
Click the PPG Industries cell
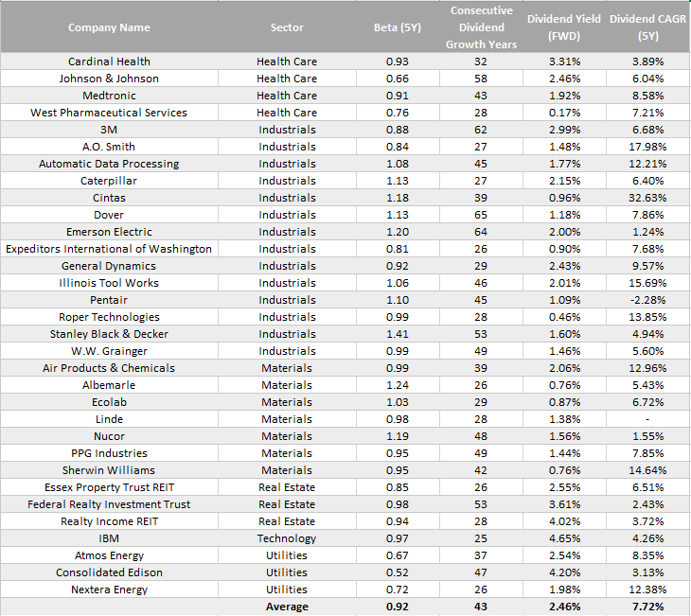tap(109, 453)
